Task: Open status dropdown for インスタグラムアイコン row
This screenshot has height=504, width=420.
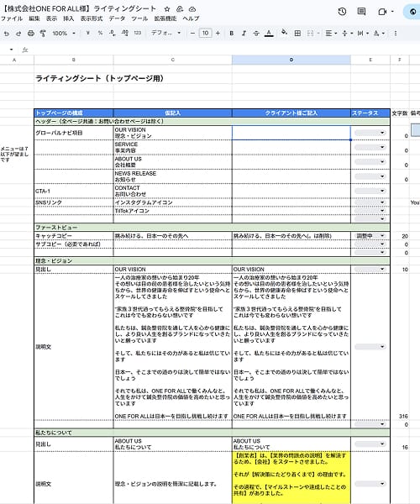Action: 370,202
